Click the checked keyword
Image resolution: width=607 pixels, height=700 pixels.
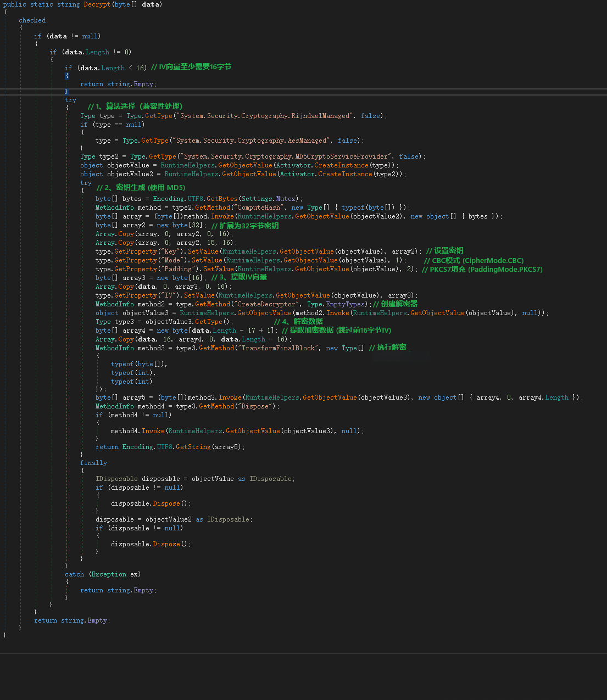[x=32, y=20]
